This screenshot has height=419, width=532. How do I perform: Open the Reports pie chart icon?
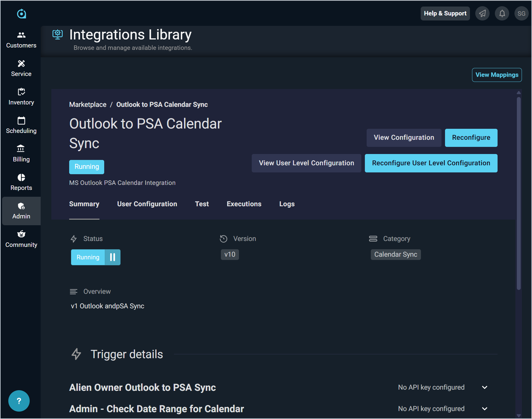(21, 177)
